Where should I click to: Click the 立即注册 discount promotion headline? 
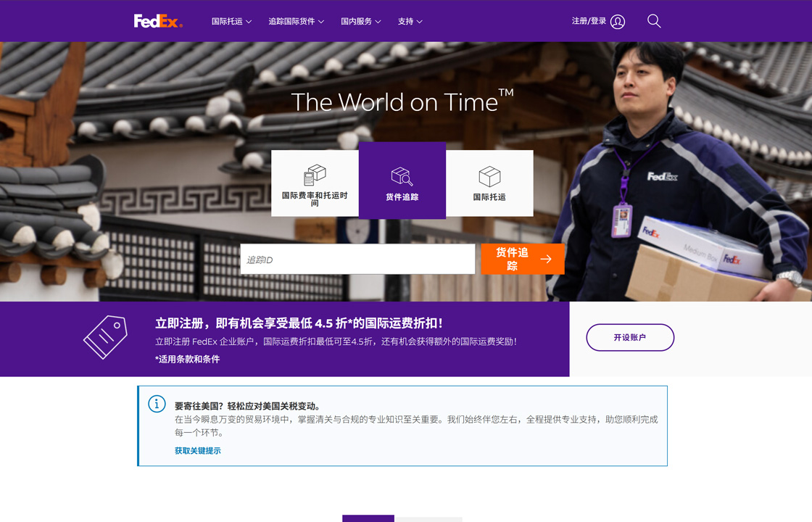pos(299,323)
